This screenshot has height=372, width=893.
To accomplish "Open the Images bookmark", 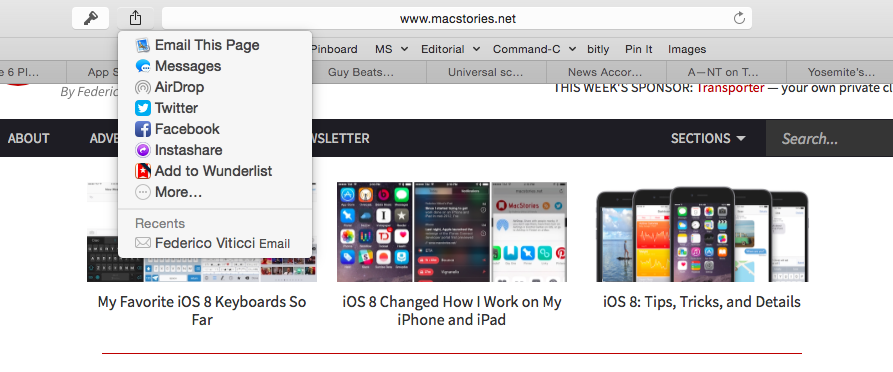I will (687, 50).
